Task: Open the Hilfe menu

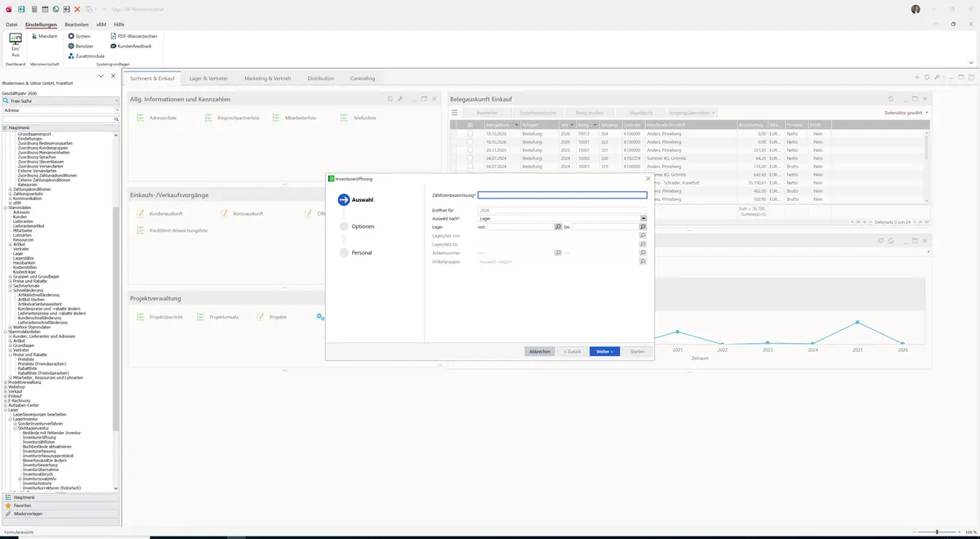Action: (x=119, y=24)
